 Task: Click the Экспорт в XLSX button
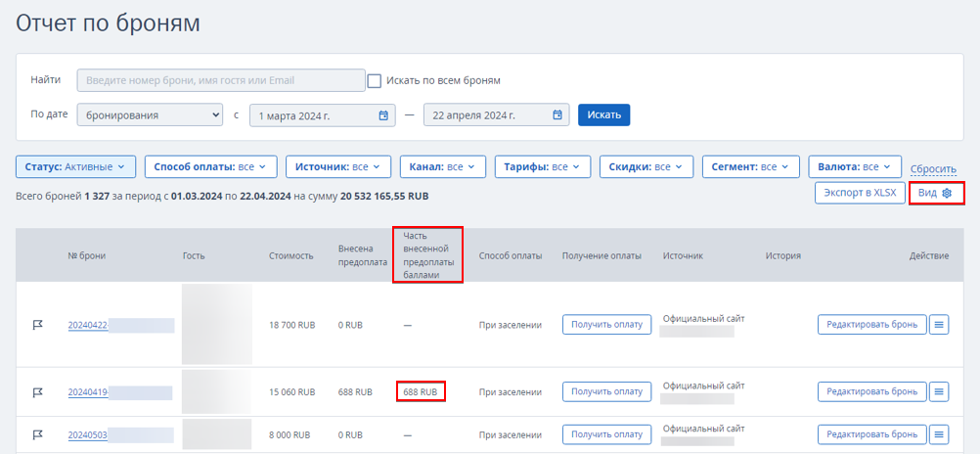coord(860,193)
